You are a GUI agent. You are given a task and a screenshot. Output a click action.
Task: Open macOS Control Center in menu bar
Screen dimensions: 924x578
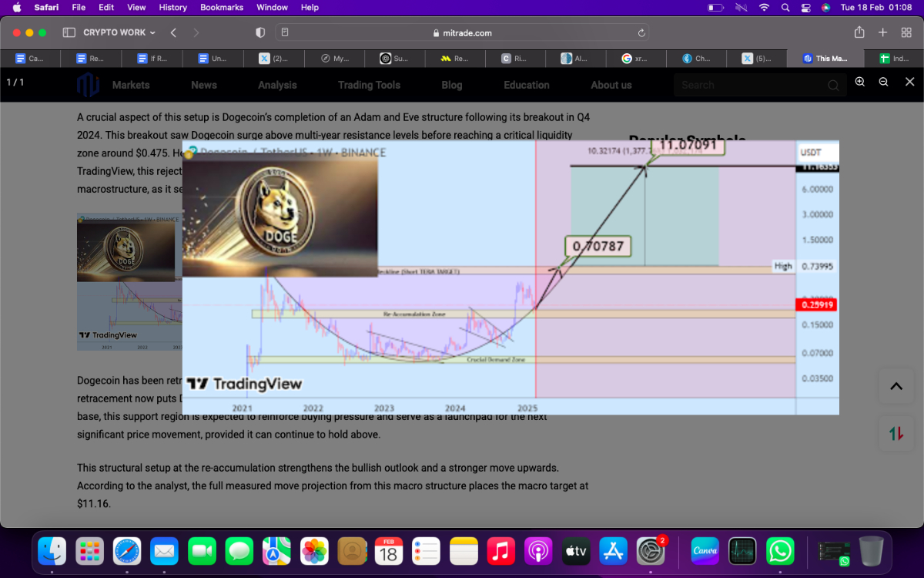805,7
